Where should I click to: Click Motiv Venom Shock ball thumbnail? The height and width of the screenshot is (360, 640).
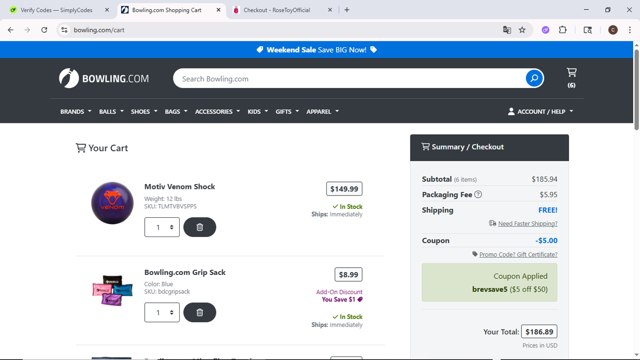pyautogui.click(x=112, y=203)
